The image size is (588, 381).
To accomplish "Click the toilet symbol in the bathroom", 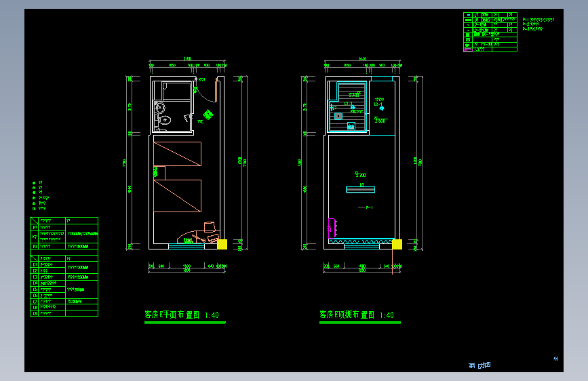I will point(164,121).
